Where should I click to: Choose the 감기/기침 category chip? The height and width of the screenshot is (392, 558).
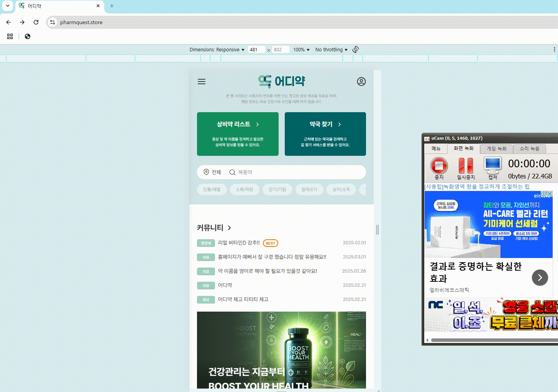click(277, 189)
